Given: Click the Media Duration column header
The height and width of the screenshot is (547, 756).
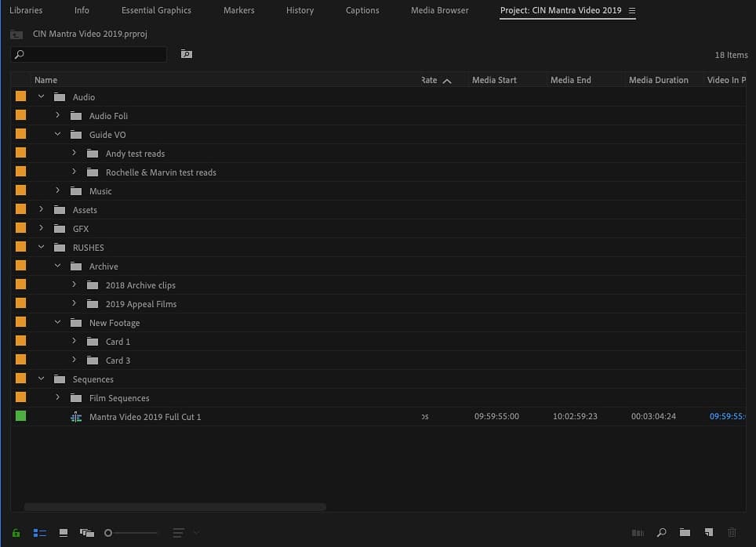Looking at the screenshot, I should (x=659, y=79).
